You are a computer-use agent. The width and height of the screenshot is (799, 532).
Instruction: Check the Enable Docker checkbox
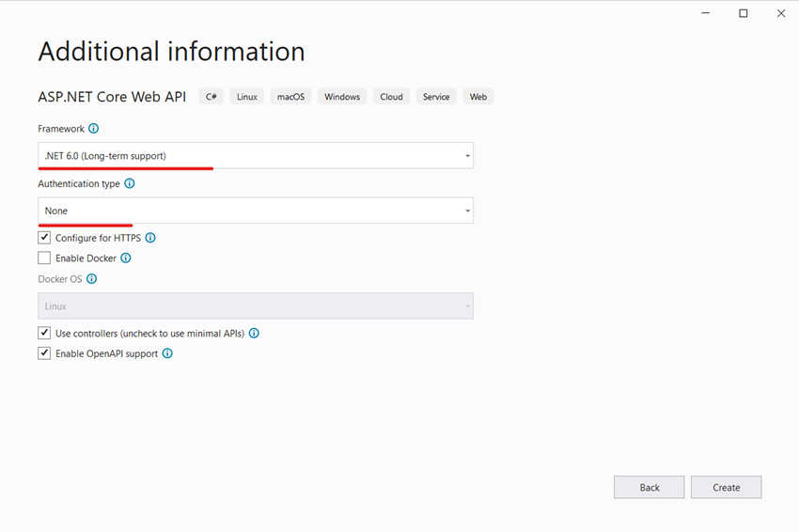point(44,258)
